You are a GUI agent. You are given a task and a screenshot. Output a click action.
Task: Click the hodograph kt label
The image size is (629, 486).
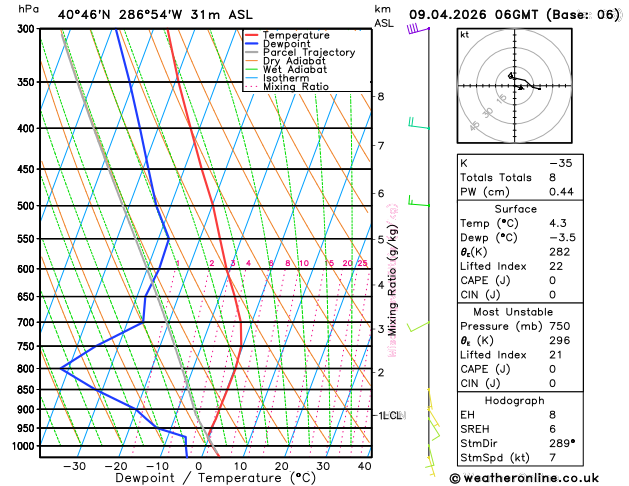pyautogui.click(x=465, y=35)
